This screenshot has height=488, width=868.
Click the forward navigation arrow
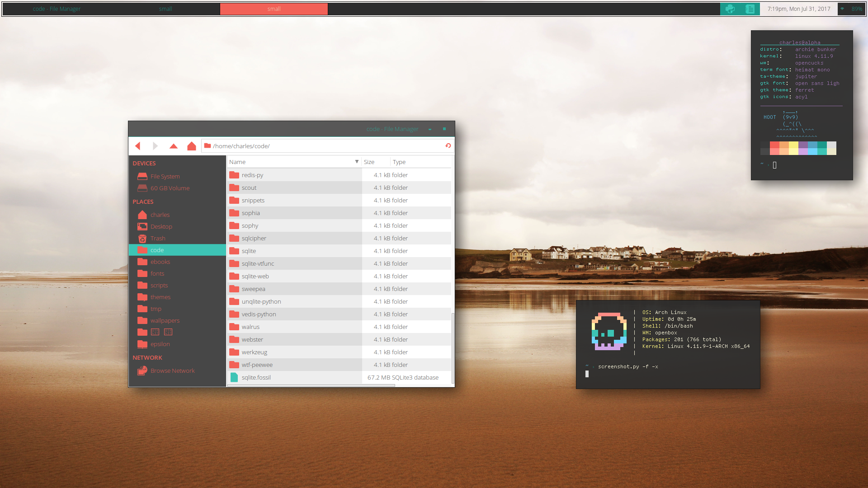pos(155,146)
